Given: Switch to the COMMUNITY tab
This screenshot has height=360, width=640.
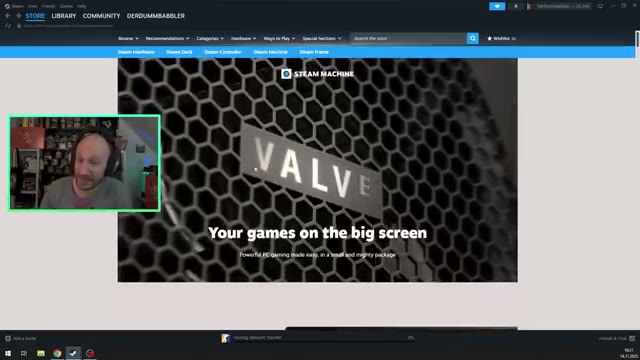Looking at the screenshot, I should [102, 16].
